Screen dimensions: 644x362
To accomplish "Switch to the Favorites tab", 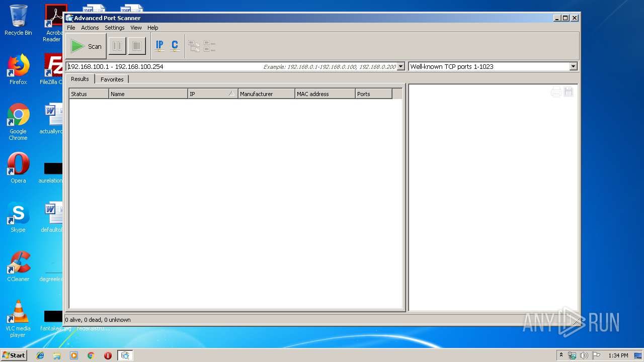I will click(112, 79).
